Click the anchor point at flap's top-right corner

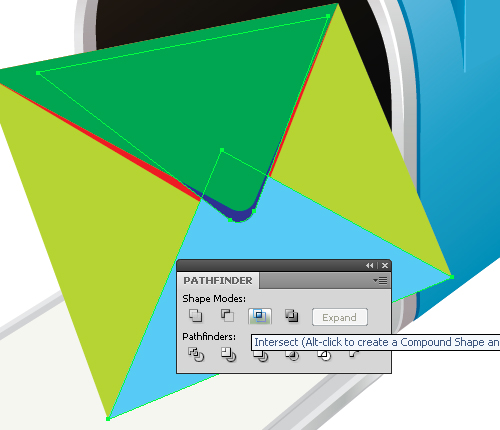(328, 16)
